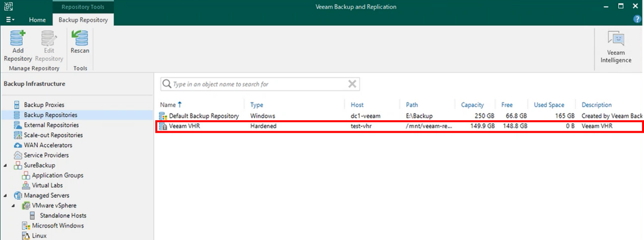Viewport: 644px width, 240px height.
Task: Select the Backup Repository ribbon tab
Action: tap(83, 20)
